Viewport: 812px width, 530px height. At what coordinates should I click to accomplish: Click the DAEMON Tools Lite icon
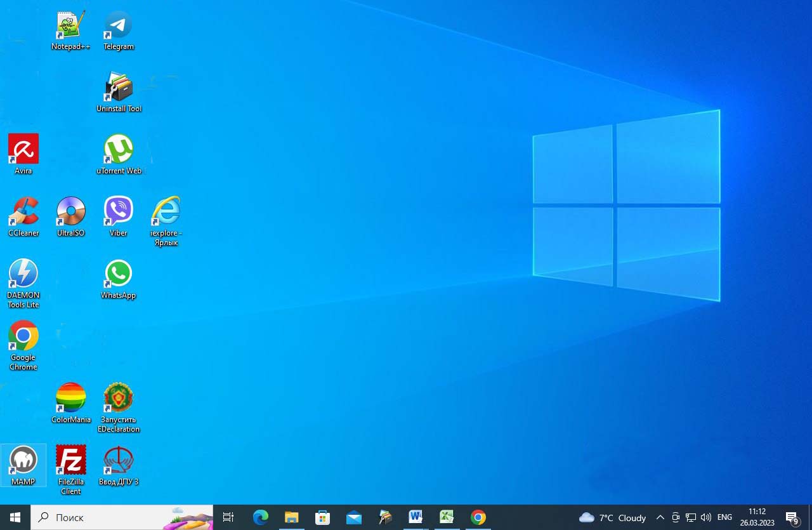click(23, 274)
